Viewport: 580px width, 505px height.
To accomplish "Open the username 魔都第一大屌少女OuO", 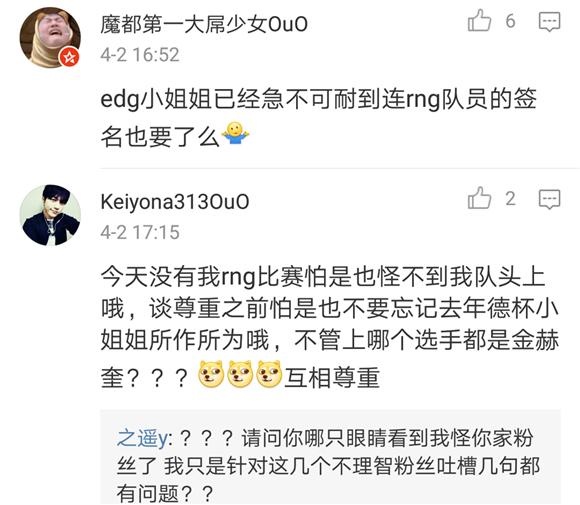I will click(204, 24).
